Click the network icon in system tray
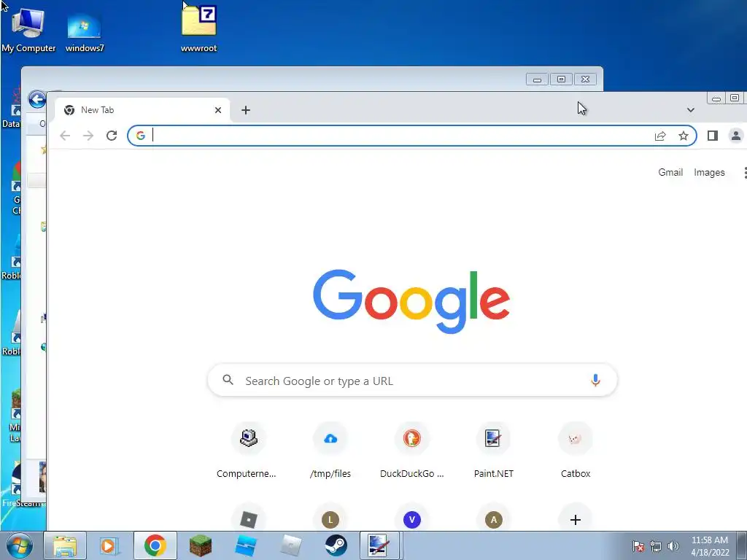The width and height of the screenshot is (747, 560). tap(656, 546)
